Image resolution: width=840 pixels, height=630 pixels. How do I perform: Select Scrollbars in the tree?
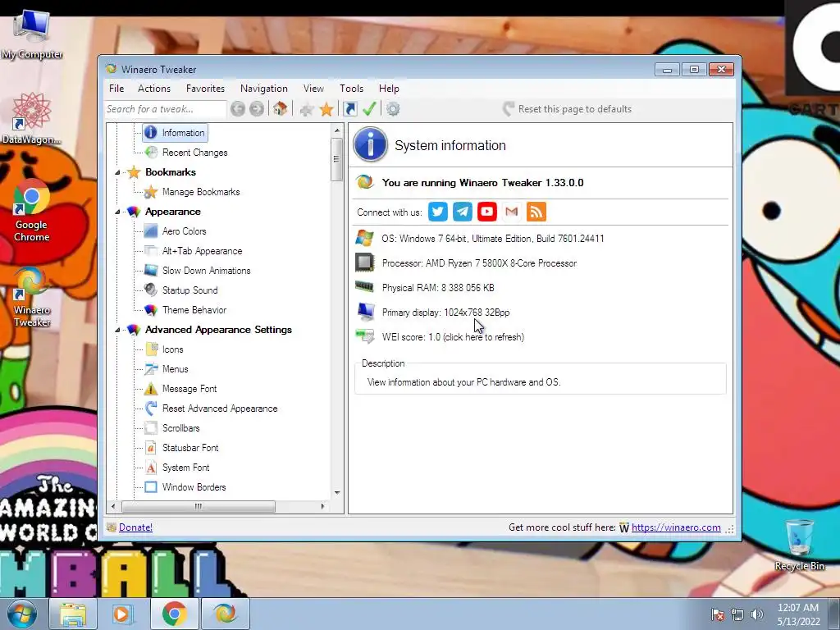181,428
